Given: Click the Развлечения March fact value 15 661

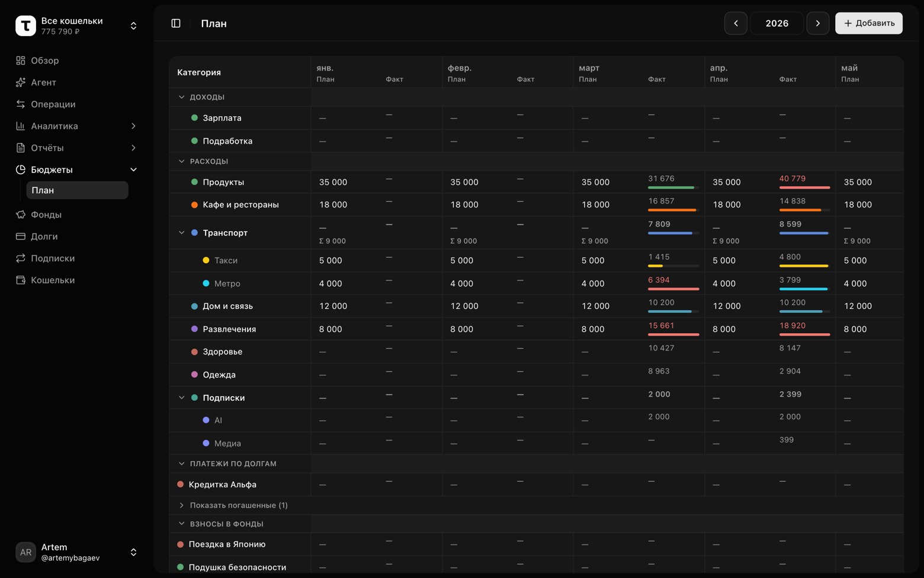Looking at the screenshot, I should point(661,325).
